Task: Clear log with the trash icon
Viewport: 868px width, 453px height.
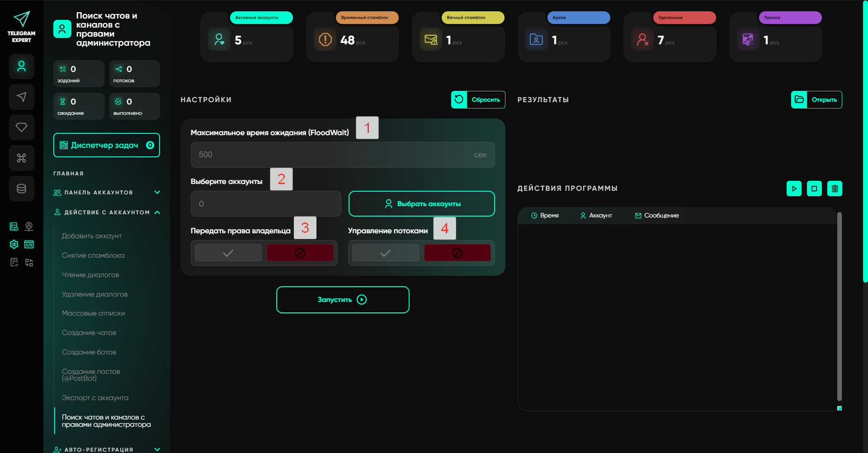Action: pos(835,189)
